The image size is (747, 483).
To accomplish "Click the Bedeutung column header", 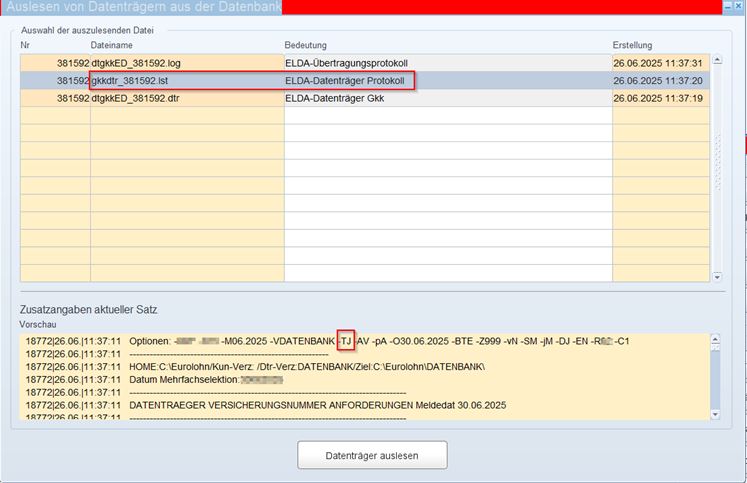I will coord(306,46).
